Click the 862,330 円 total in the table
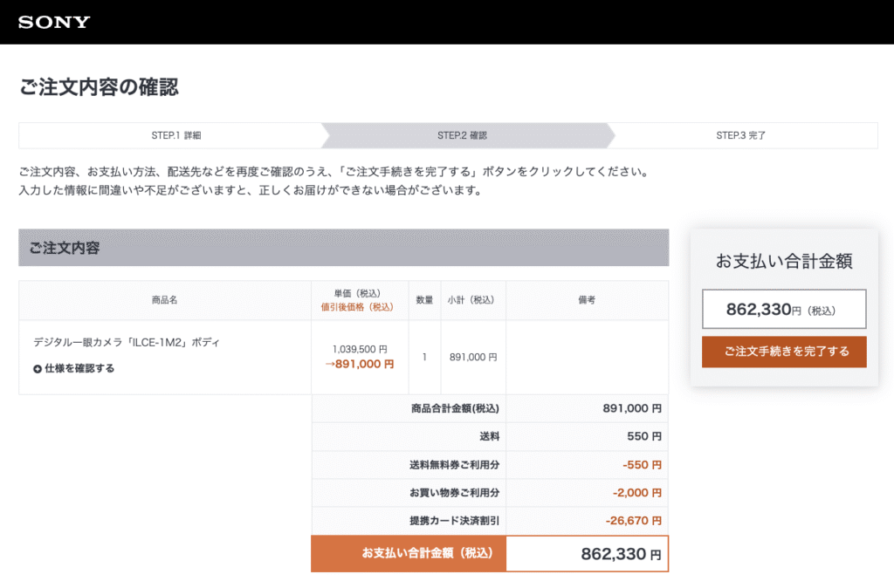Viewport: 894px width, 588px height. tap(622, 554)
